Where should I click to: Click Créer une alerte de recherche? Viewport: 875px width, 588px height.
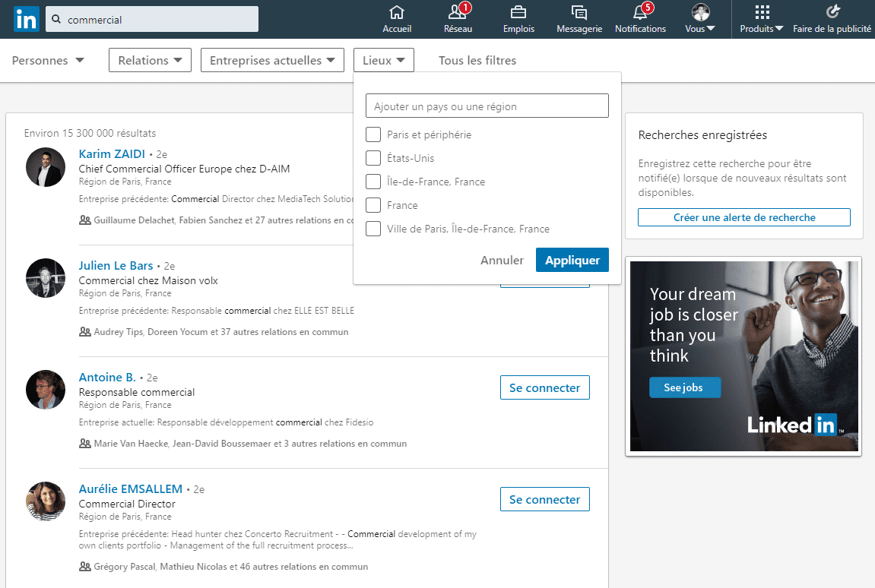click(x=743, y=217)
